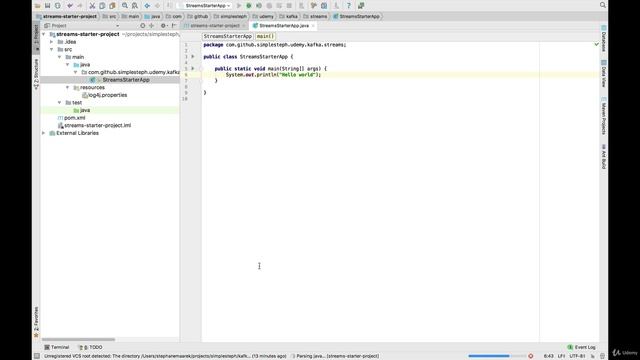Viewport: 640px width, 360px height.
Task: Click the Save All toolbar icon
Action: coord(47,6)
